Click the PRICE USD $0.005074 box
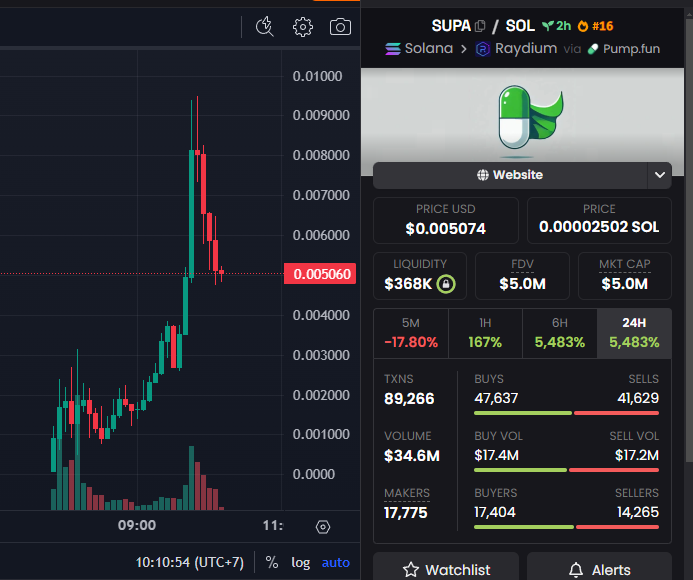Image resolution: width=693 pixels, height=580 pixels. 446,221
